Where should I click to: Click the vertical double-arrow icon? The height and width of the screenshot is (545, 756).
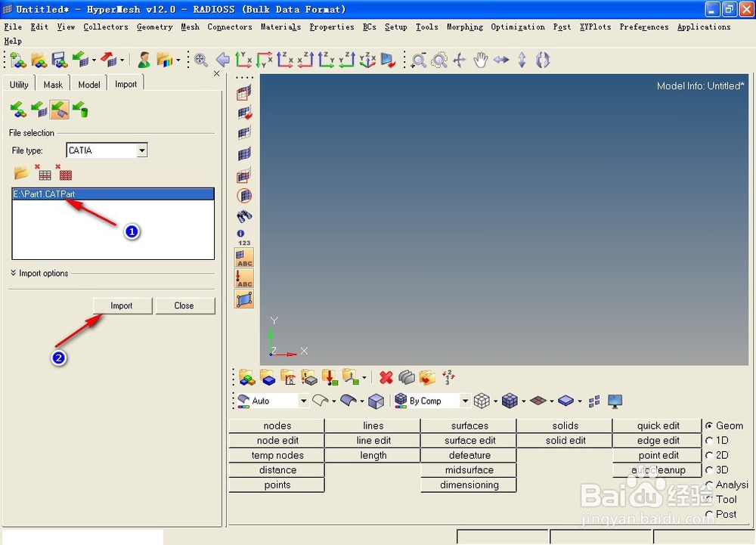click(x=522, y=60)
